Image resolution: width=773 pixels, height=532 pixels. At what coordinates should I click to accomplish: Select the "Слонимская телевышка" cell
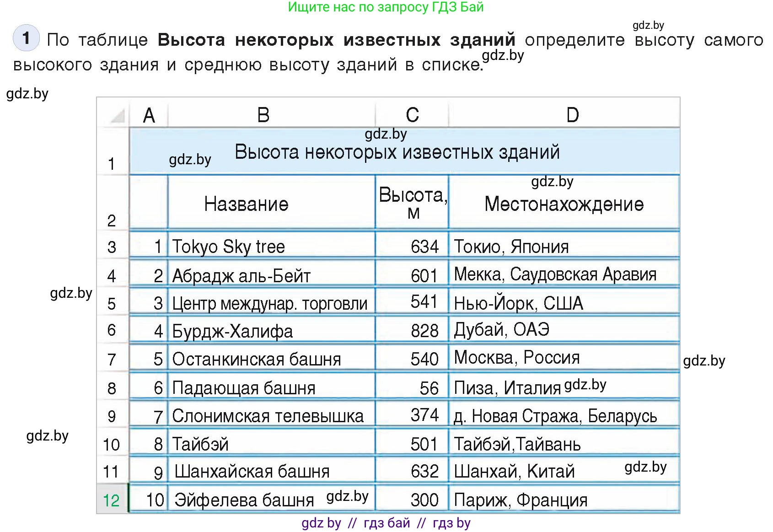click(x=268, y=415)
